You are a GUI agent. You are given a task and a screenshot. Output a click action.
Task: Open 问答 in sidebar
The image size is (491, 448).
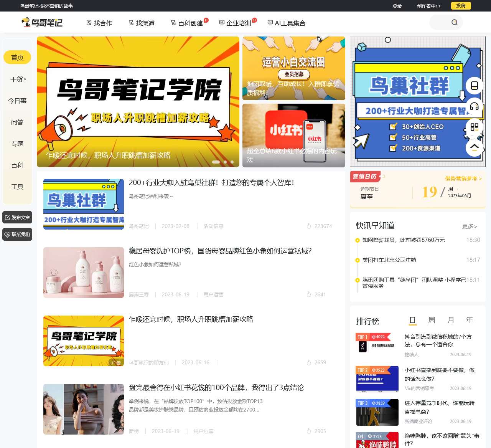(x=17, y=122)
